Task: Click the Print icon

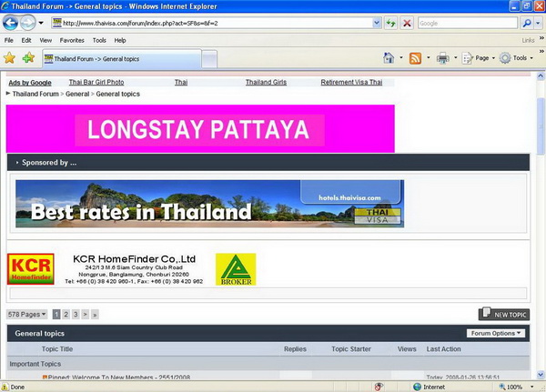Action: point(442,58)
